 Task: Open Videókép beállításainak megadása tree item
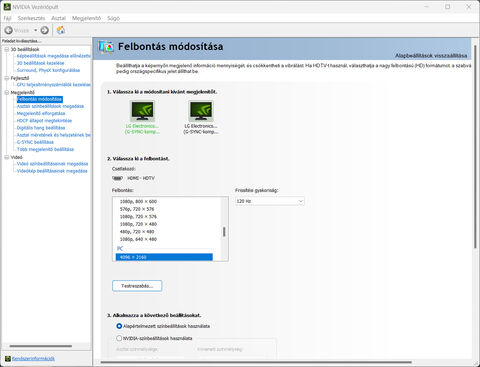(52, 171)
